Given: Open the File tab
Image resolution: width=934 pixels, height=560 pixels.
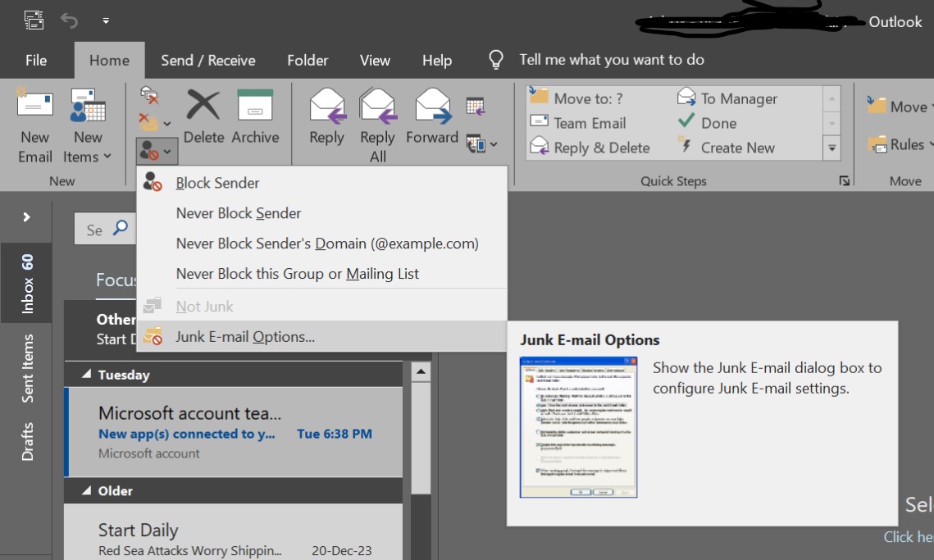Looking at the screenshot, I should point(36,60).
